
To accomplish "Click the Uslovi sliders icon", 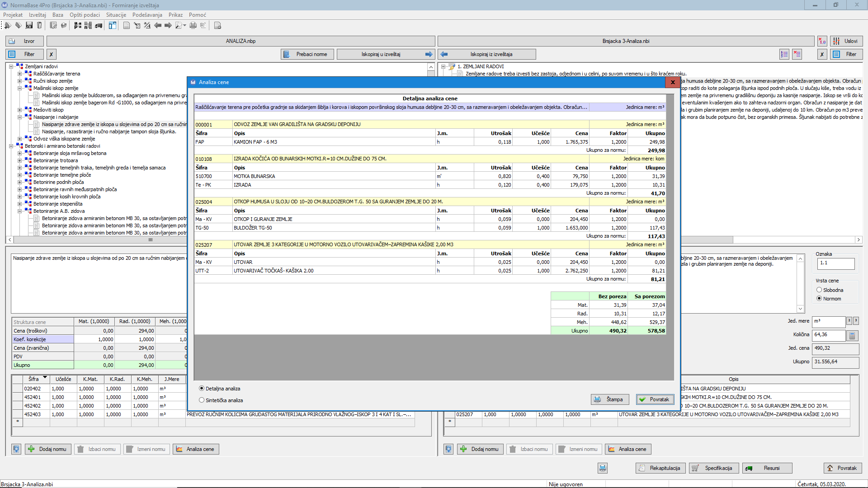I will 836,41.
